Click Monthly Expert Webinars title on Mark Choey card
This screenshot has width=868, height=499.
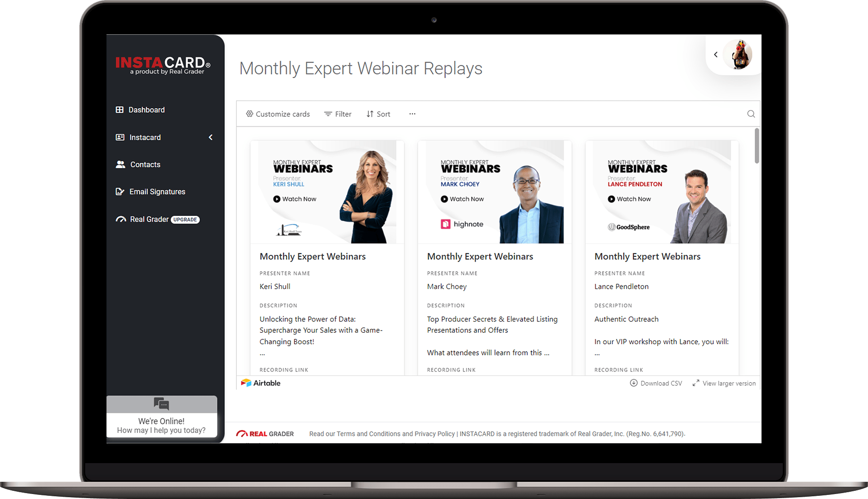click(480, 256)
